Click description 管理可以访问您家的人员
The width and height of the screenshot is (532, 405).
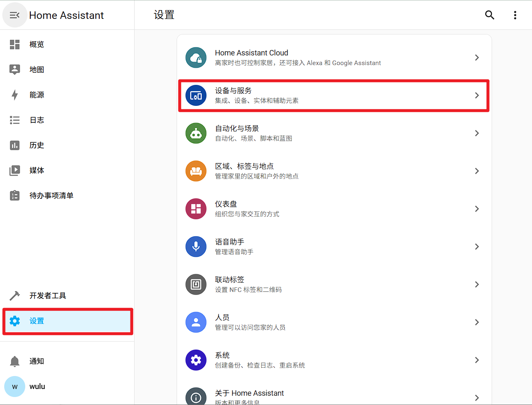coord(250,328)
